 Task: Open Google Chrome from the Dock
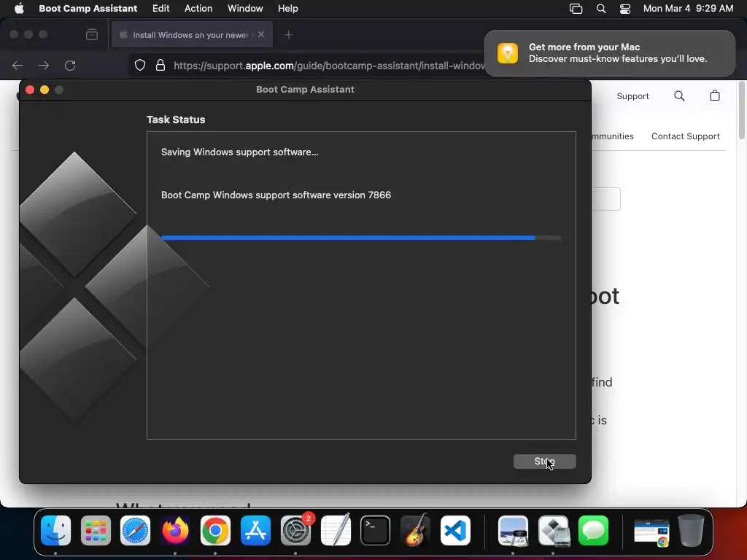coord(215,531)
